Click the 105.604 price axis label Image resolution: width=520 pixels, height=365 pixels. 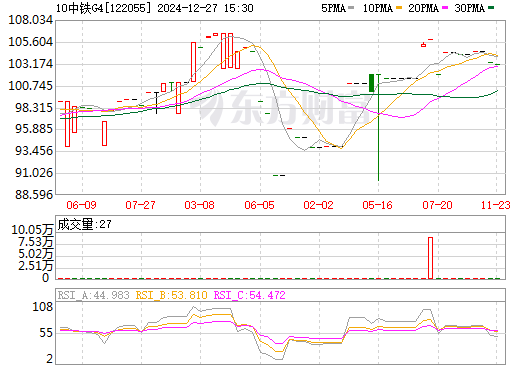(x=30, y=42)
